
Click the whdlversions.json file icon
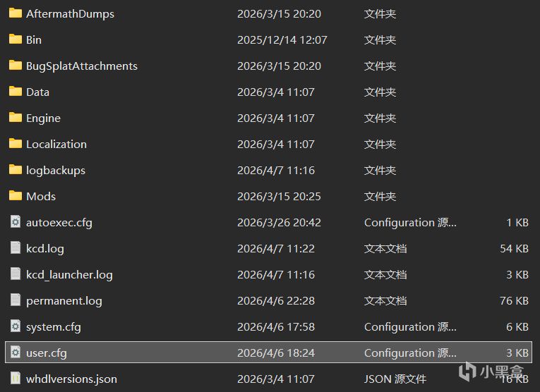click(x=16, y=379)
